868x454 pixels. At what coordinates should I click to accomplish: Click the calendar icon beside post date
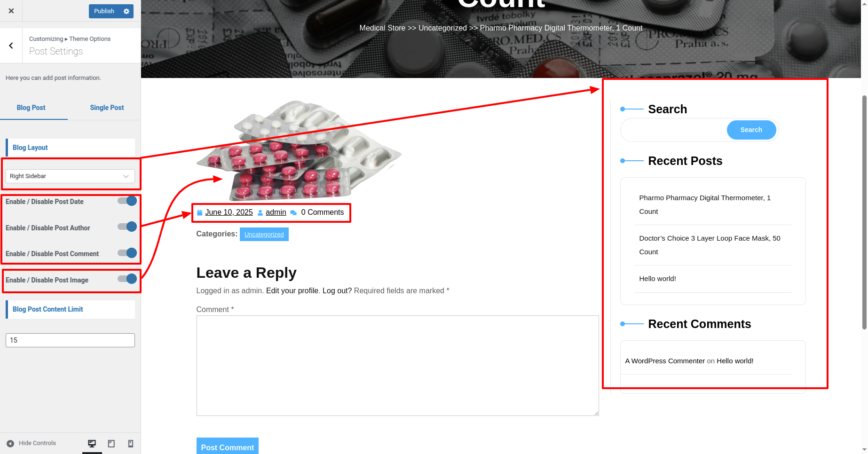coord(200,212)
